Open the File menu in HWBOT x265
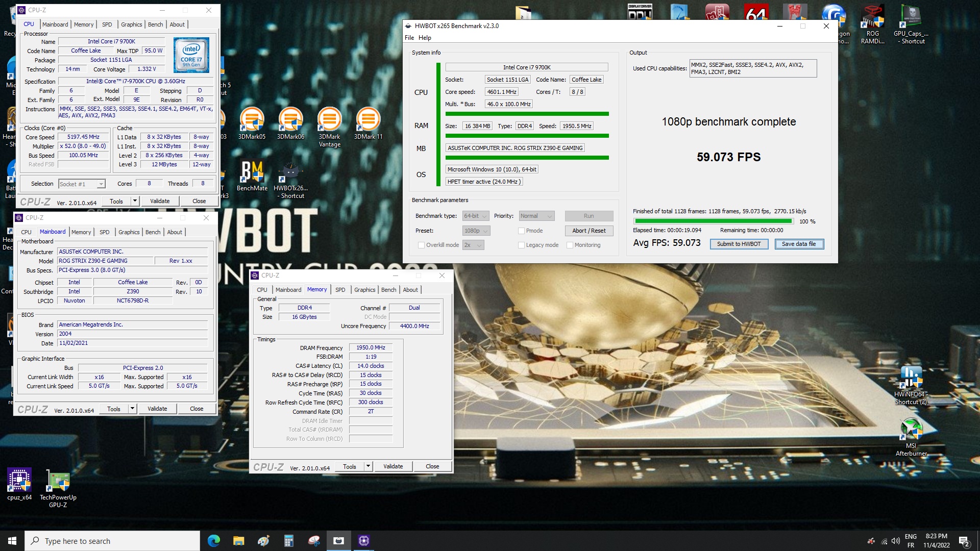980x551 pixels. tap(409, 38)
